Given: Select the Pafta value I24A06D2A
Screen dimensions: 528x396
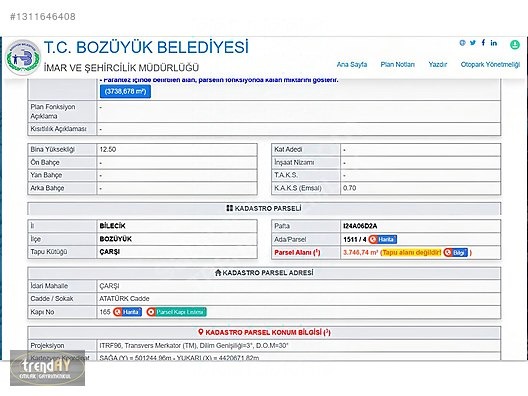Looking at the screenshot, I should pos(360,226).
